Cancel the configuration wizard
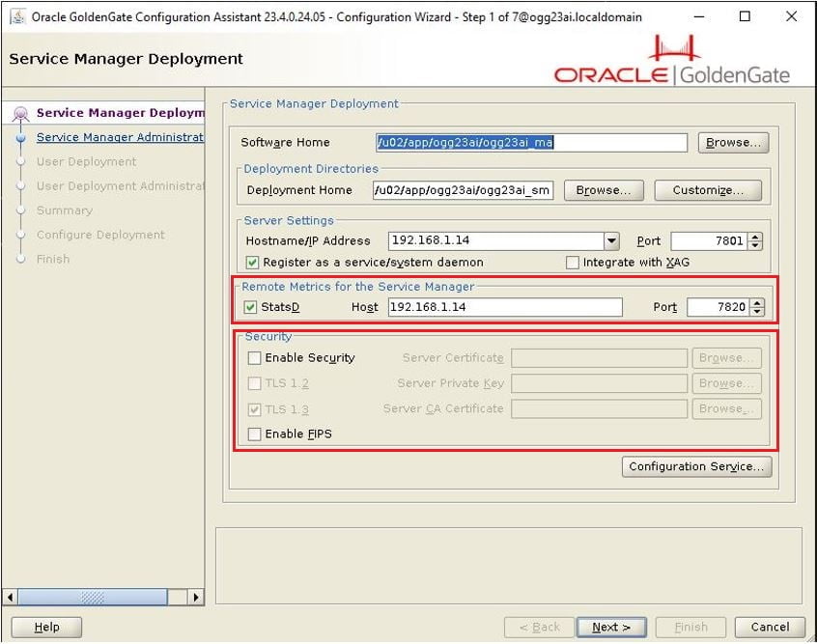Screen dimensions: 817x644 click(x=770, y=628)
